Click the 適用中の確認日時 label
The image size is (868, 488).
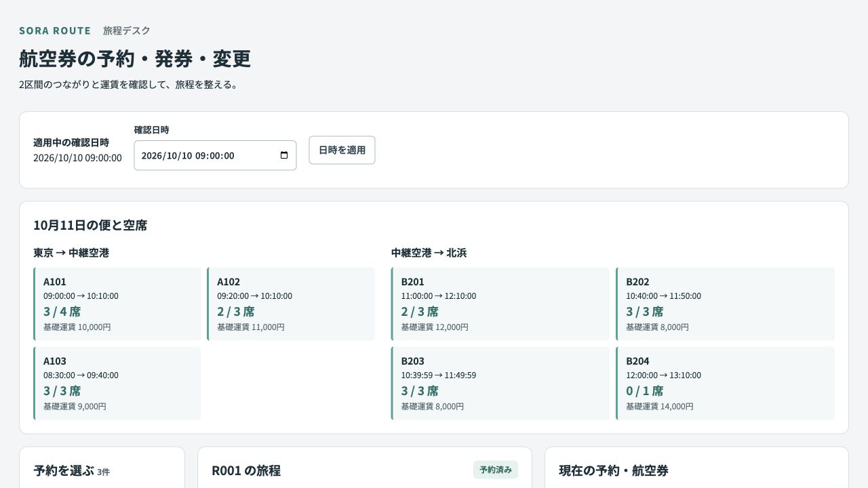click(x=71, y=143)
